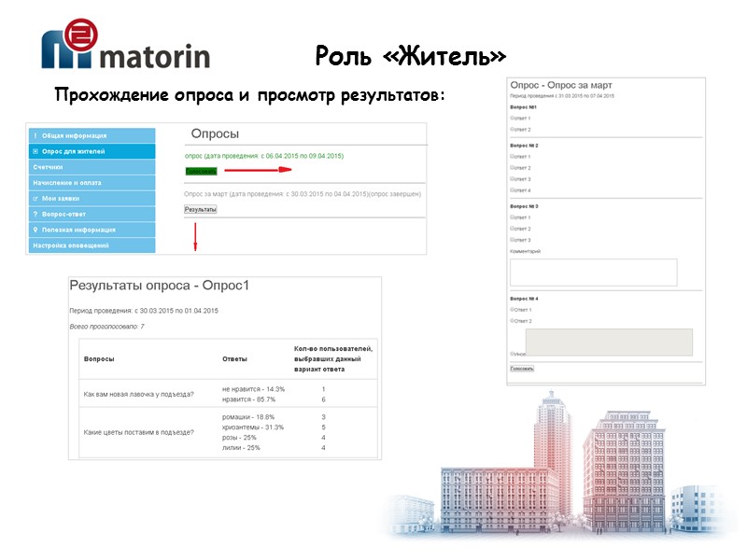
Task: Click the question Как вам новая лавочка у подъезда?
Action: (x=138, y=394)
